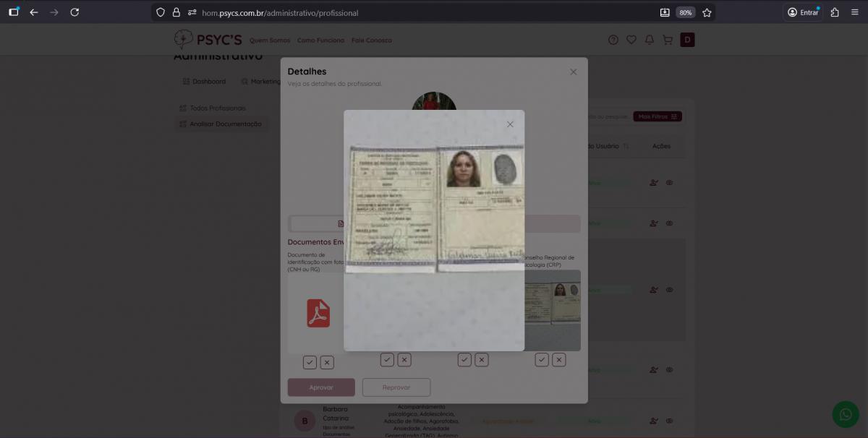Image resolution: width=868 pixels, height=438 pixels.
Task: Open the D user avatar menu
Action: pos(687,40)
